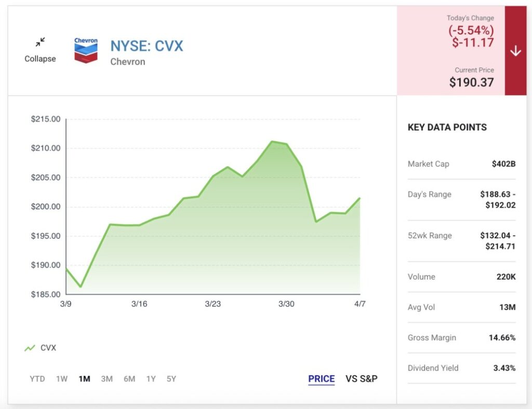Viewport: 532px width, 409px height.
Task: Click the chart peak near 3/30
Action: pos(272,141)
